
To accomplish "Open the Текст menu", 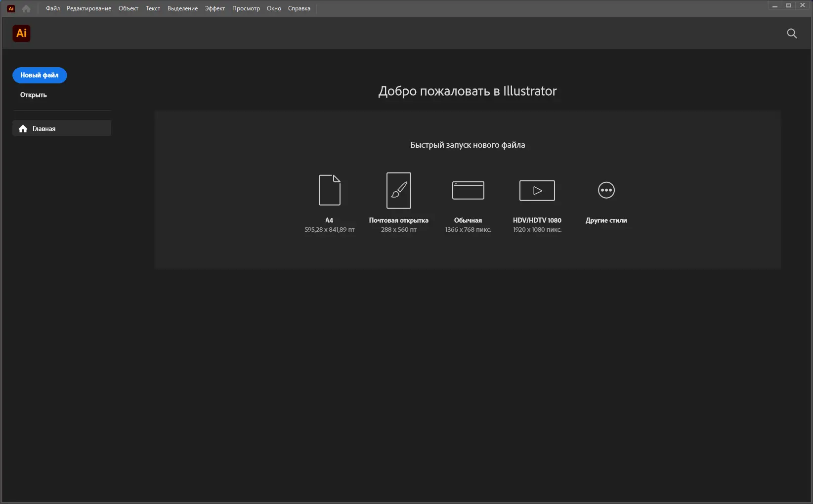I will [x=153, y=8].
